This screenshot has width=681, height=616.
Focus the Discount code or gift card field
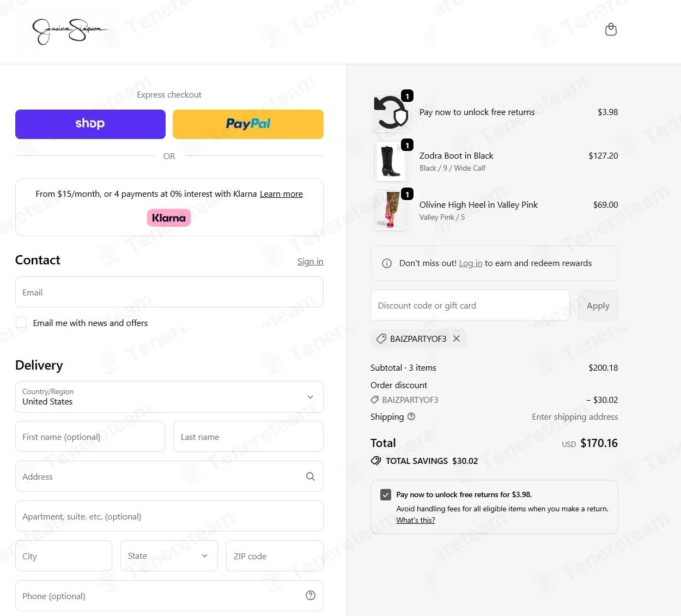pos(470,305)
